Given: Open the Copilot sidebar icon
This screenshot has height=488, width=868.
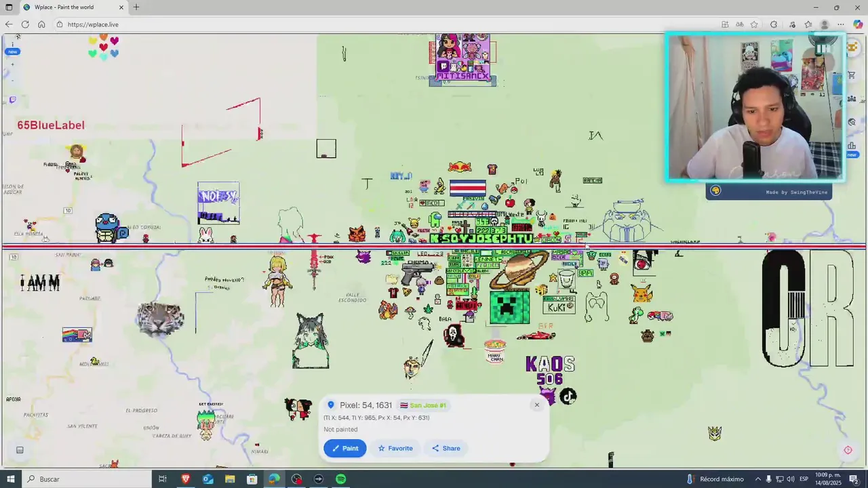Looking at the screenshot, I should [858, 24].
